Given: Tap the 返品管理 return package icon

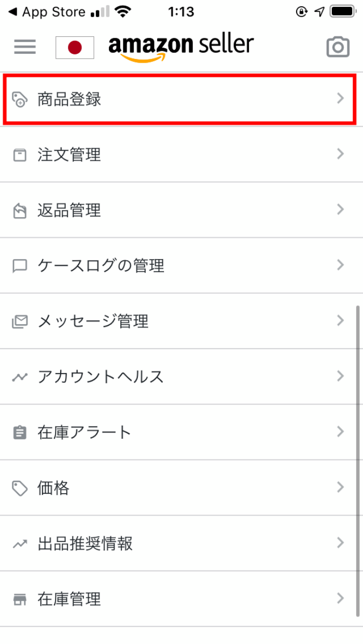Looking at the screenshot, I should (20, 211).
